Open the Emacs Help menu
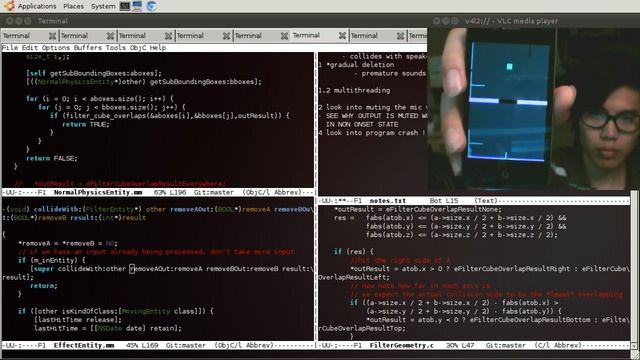 point(158,48)
